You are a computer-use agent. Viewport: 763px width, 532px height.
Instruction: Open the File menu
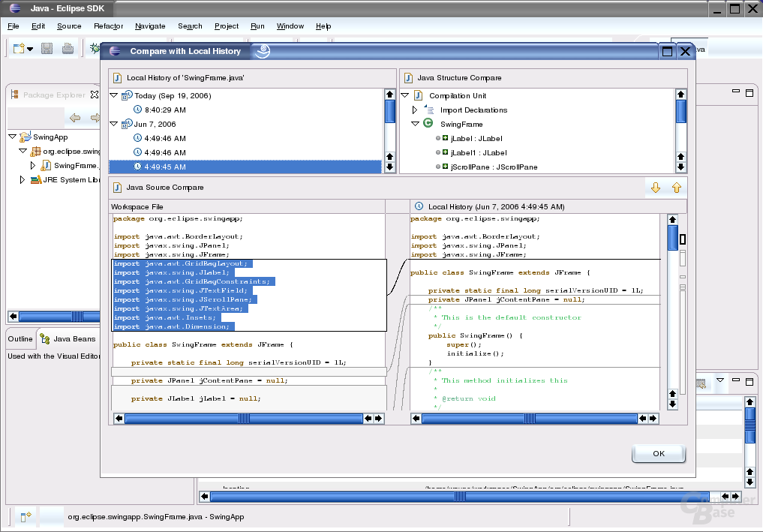(14, 26)
